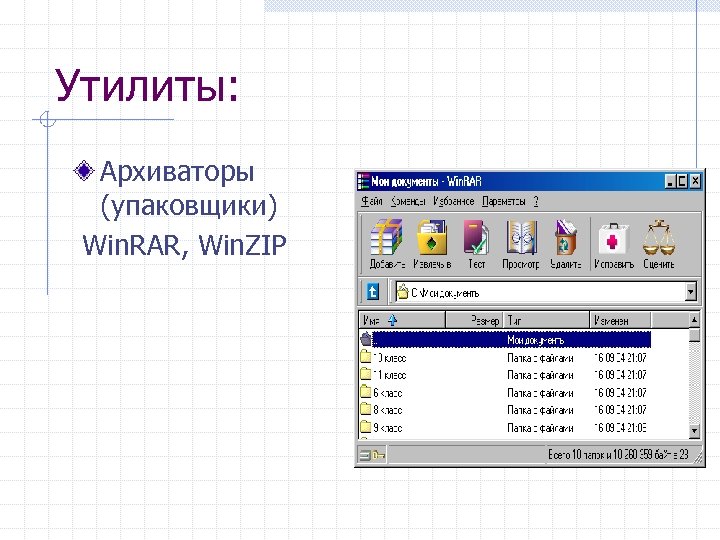Sort by the Изменен column header
The image size is (720, 540).
tap(620, 320)
